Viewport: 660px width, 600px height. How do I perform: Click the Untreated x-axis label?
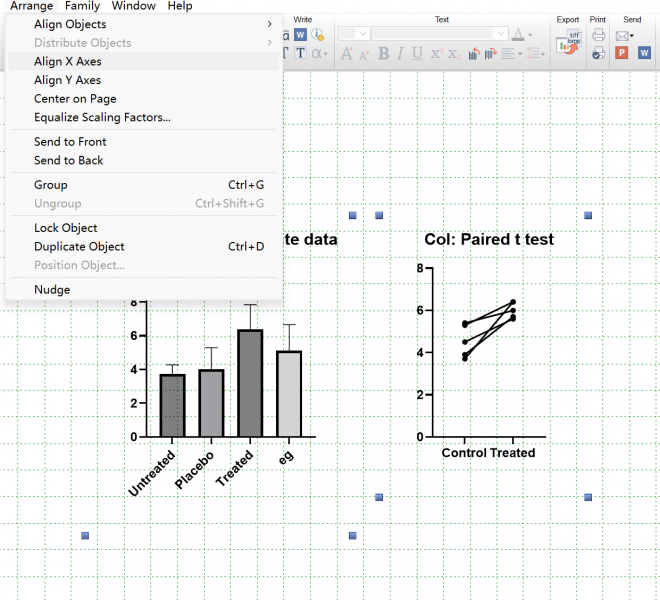tap(152, 472)
